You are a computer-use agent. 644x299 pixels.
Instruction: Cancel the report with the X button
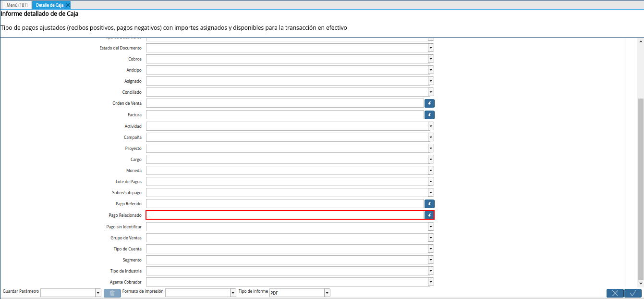[615, 293]
